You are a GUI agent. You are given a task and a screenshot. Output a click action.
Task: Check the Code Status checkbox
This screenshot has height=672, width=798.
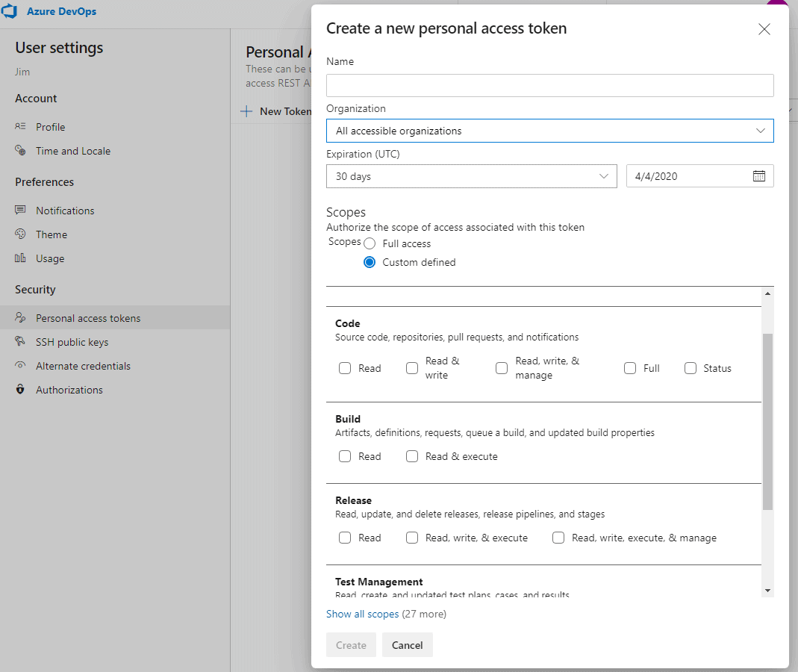690,368
